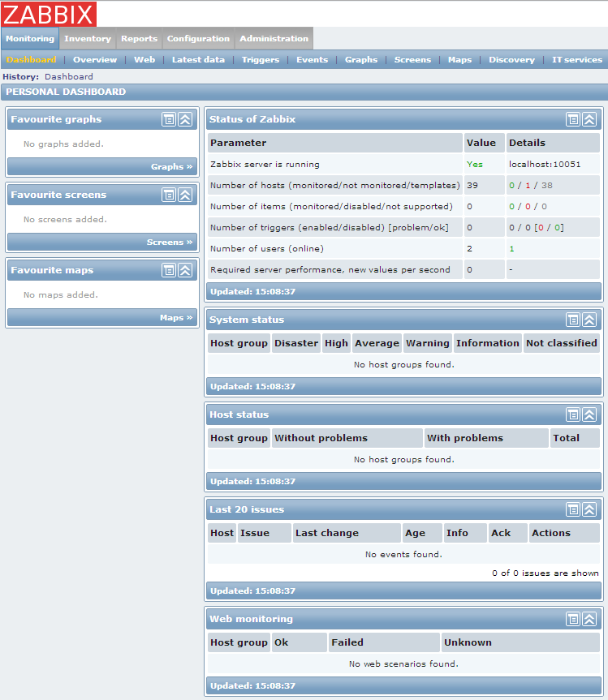Open menu icon of Host status widget

(573, 414)
